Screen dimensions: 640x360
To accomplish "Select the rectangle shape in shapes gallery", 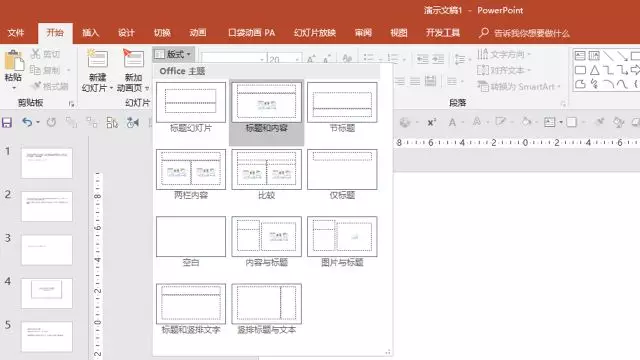I will 580,70.
